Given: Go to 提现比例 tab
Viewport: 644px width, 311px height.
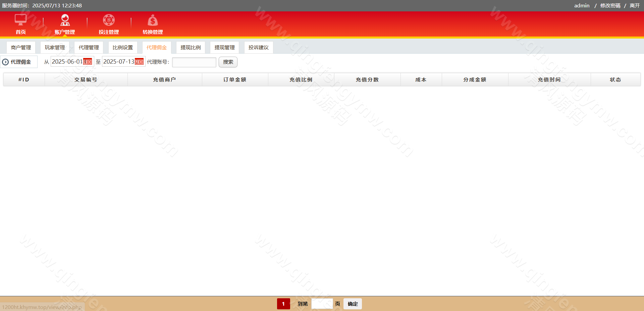Looking at the screenshot, I should [191, 48].
